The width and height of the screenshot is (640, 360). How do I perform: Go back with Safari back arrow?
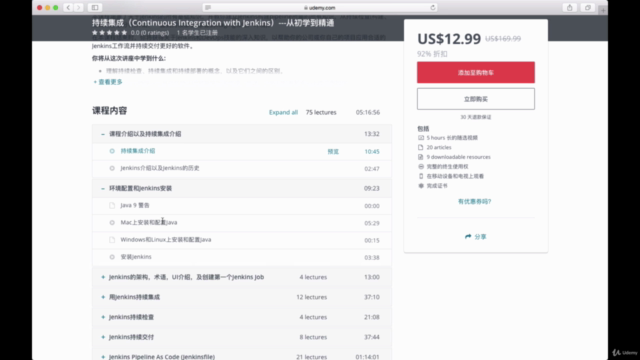point(69,7)
